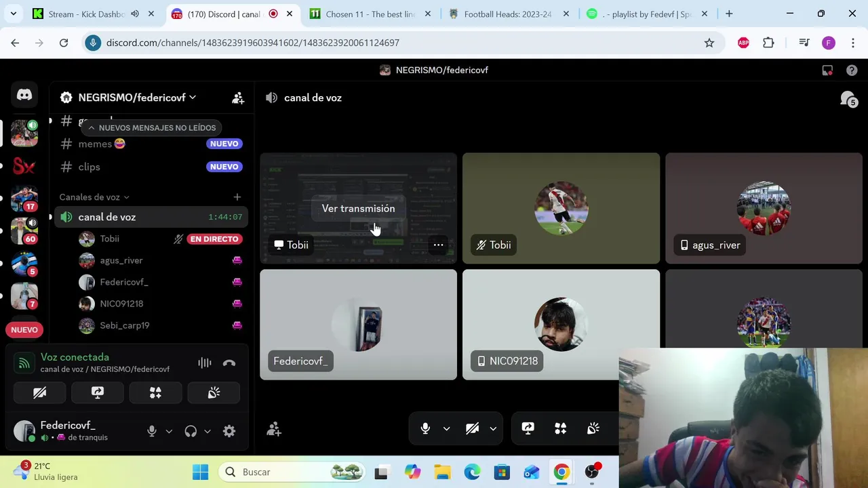Screen dimensions: 868x488
Task: Open microphone options arrow in the call bar
Action: 446,428
